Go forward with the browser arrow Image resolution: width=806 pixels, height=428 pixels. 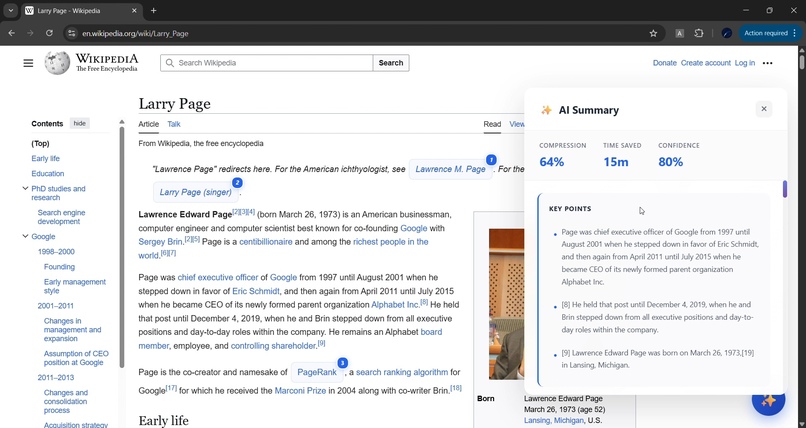click(30, 33)
